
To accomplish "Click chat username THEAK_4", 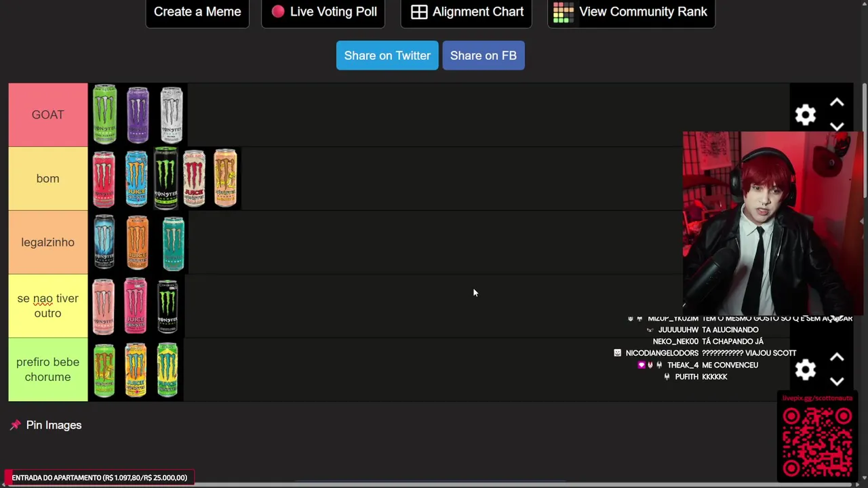I will pyautogui.click(x=683, y=365).
